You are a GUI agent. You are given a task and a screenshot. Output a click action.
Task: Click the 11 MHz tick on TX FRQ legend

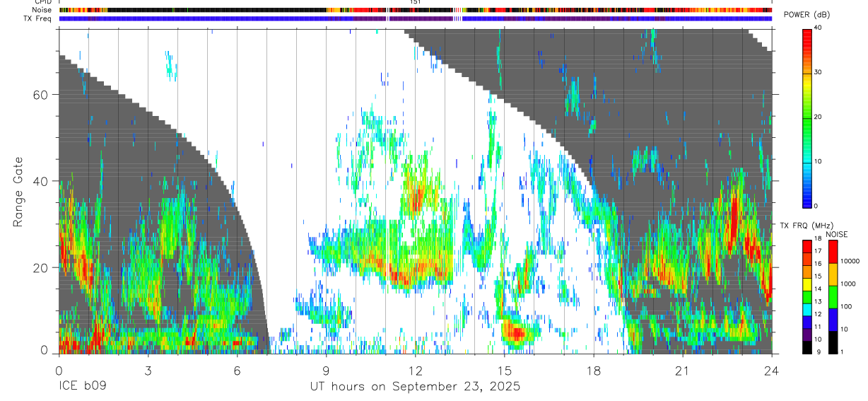tap(819, 327)
